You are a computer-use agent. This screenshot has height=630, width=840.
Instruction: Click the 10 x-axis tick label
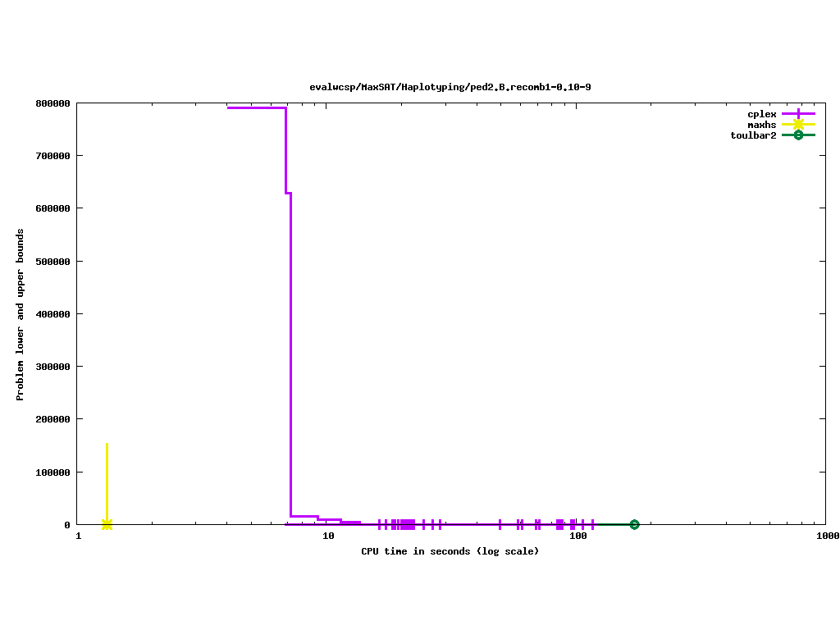tap(328, 536)
